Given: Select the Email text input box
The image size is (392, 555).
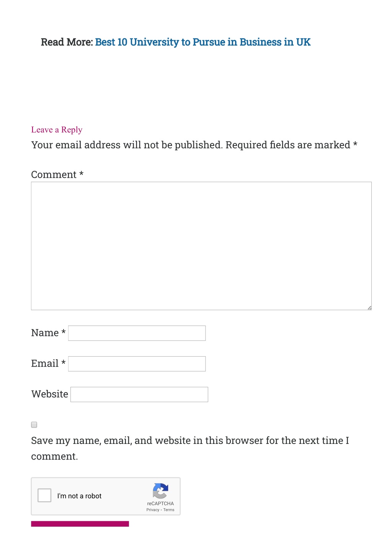Looking at the screenshot, I should point(137,364).
